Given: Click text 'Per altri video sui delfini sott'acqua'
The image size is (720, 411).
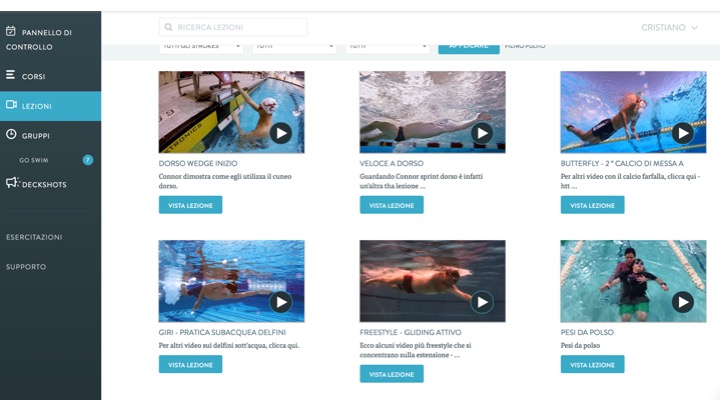Looking at the screenshot, I should (x=221, y=345).
